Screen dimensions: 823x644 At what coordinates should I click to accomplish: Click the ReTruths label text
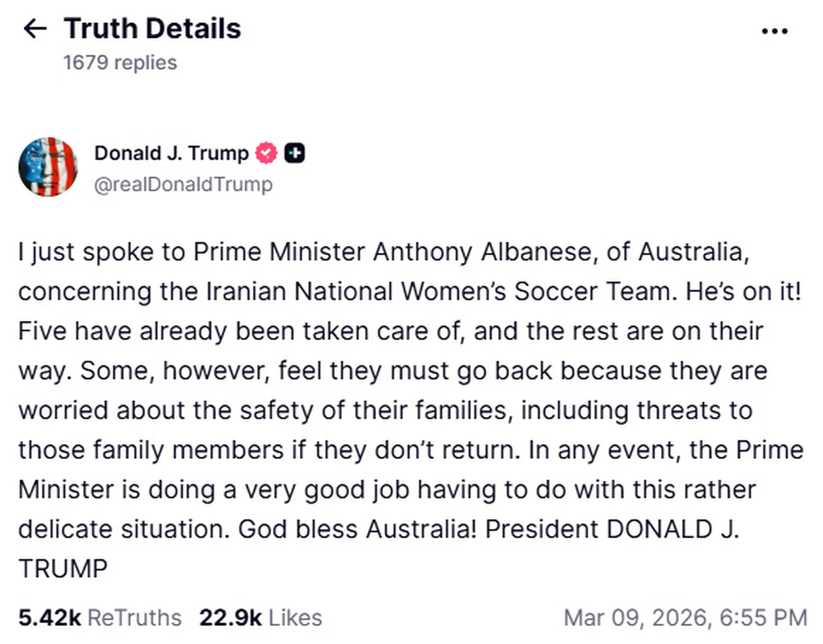pyautogui.click(x=135, y=617)
